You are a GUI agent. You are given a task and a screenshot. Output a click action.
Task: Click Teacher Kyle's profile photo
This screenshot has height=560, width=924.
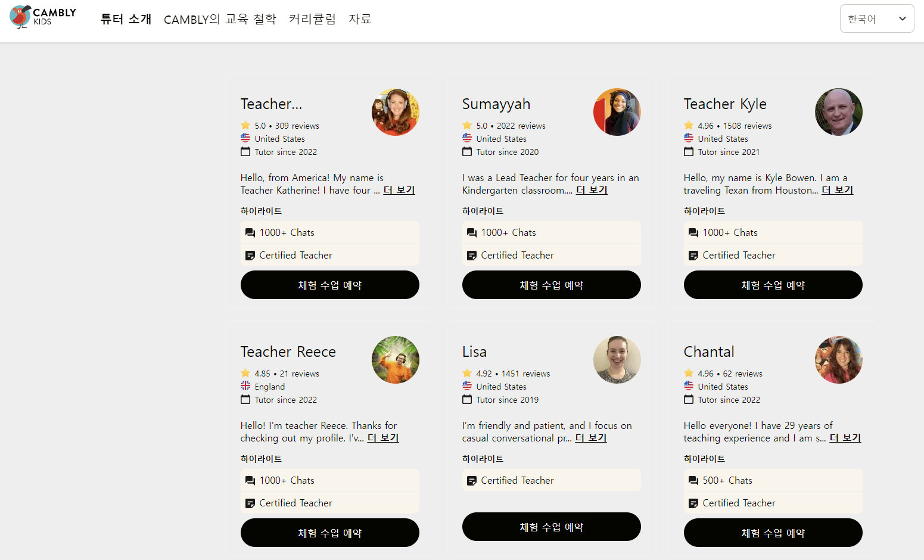pyautogui.click(x=838, y=112)
